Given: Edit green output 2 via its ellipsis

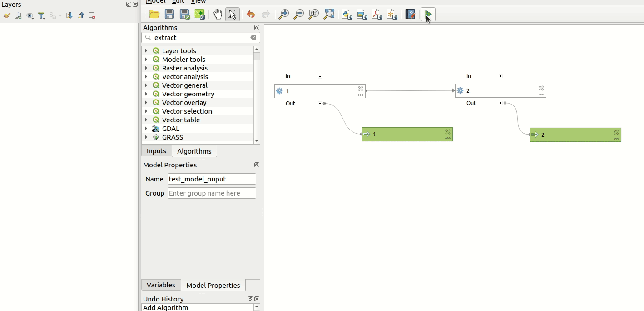Looking at the screenshot, I should [x=616, y=139].
